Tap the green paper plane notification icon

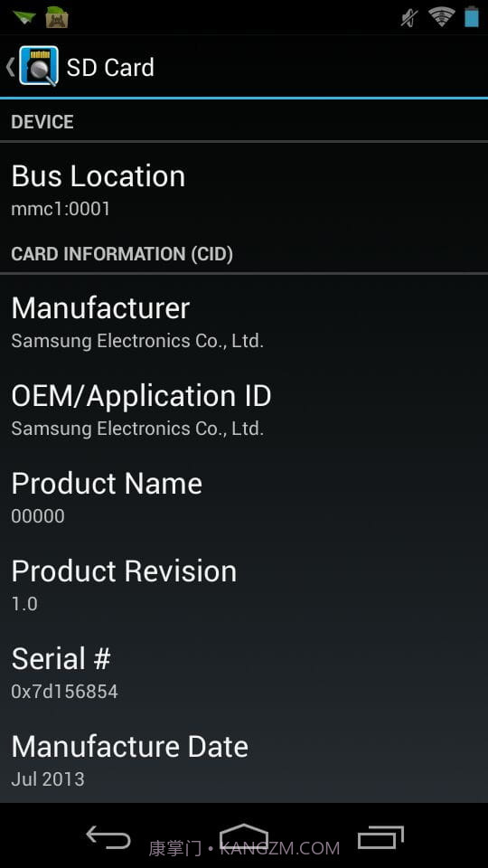coord(24,17)
